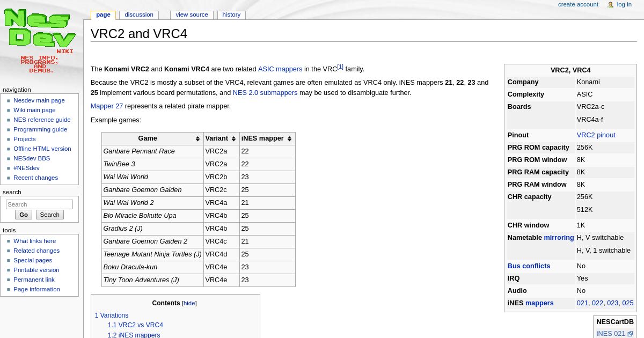Open the page tab
Screen dimensions: 644x338
(x=103, y=15)
